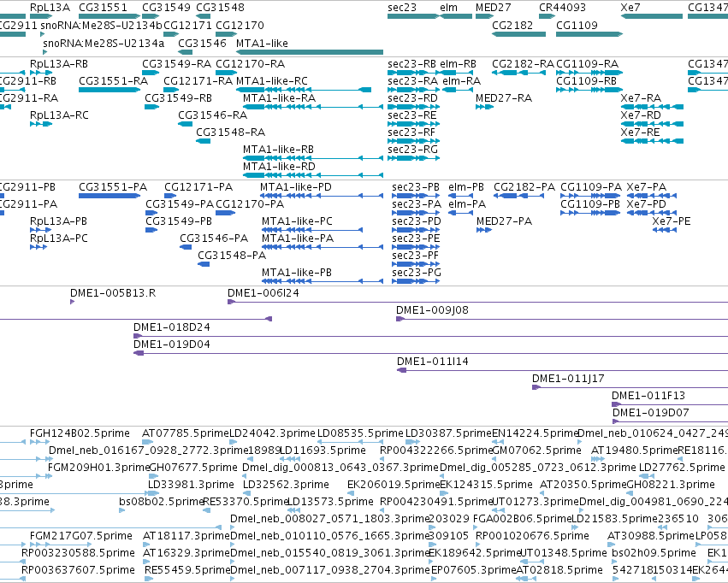Viewport: 728px width, 583px height.
Task: Click transcript RpL13A-RC label
Action: pos(59,115)
